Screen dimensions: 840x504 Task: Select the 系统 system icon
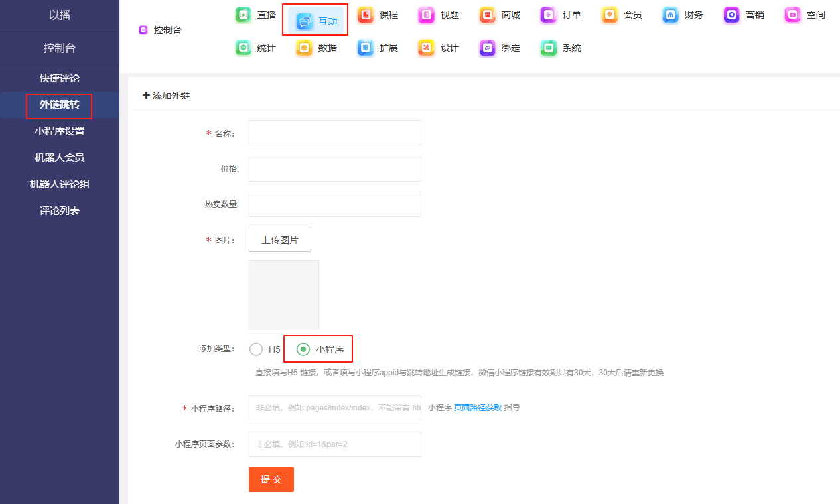(x=549, y=48)
